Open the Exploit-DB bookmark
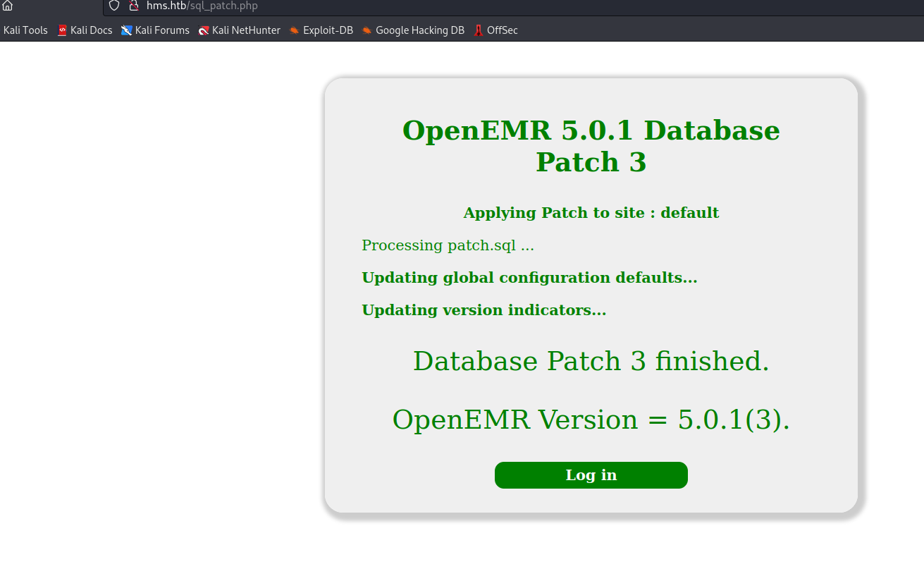 click(x=321, y=30)
